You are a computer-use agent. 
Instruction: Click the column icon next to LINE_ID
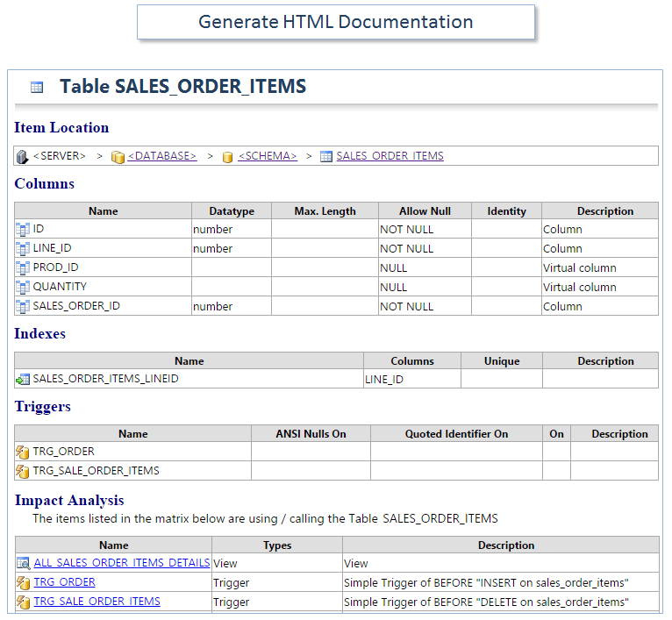tap(22, 248)
